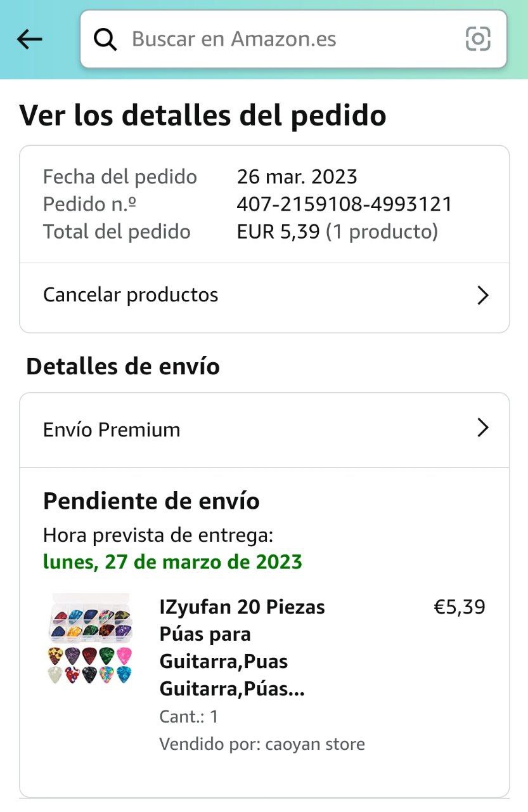Click the €5,39 product price

point(459,607)
